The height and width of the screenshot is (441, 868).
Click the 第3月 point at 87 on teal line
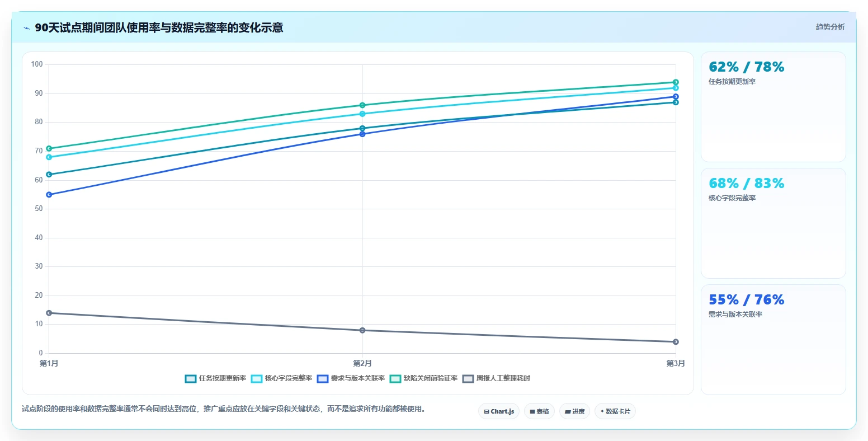click(x=676, y=102)
